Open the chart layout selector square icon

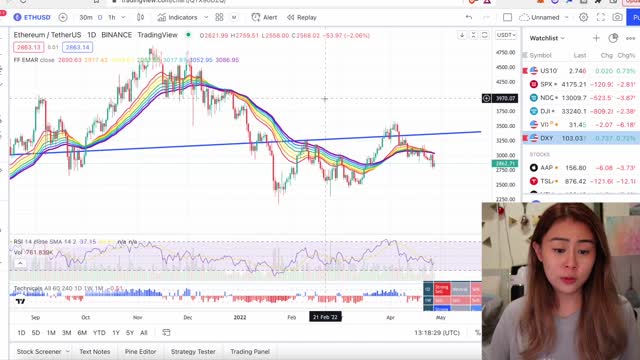tap(507, 17)
